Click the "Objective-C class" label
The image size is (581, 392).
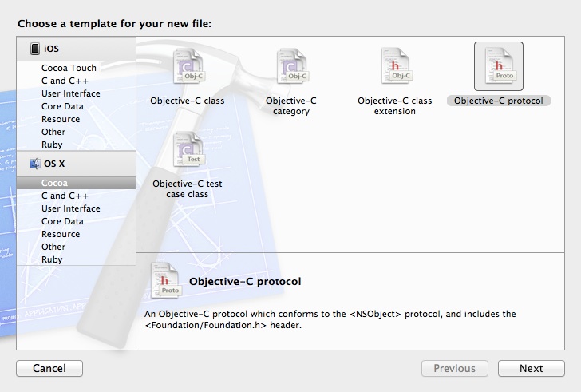187,101
